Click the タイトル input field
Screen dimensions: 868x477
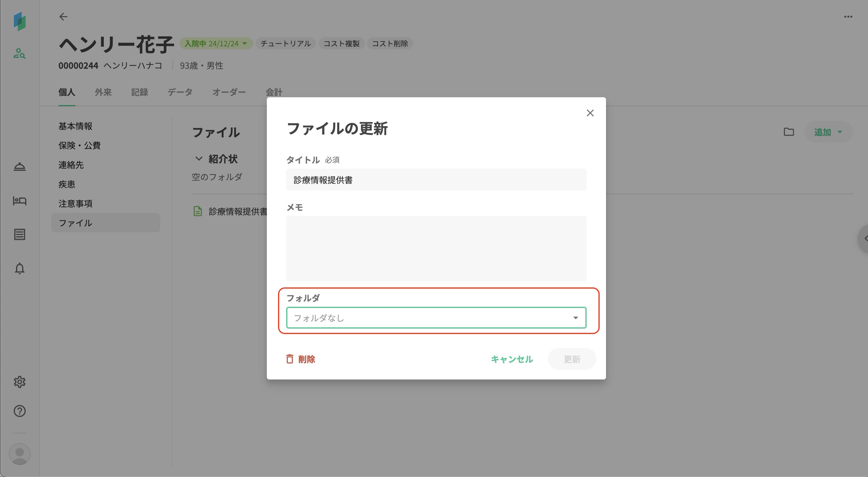(436, 180)
